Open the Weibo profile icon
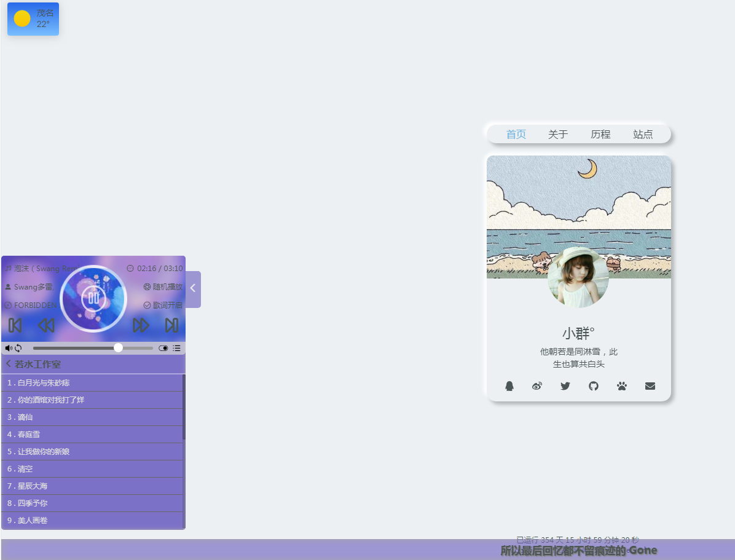735x560 pixels. (537, 386)
